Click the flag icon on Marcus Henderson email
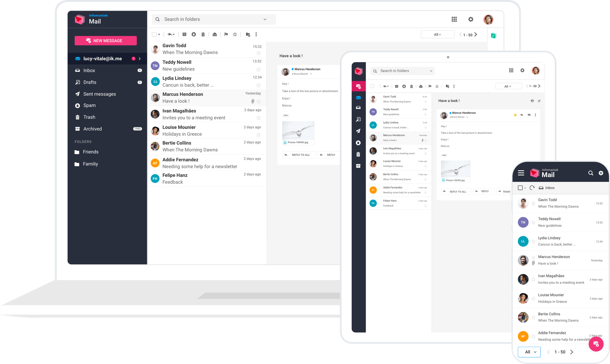 [x=225, y=35]
